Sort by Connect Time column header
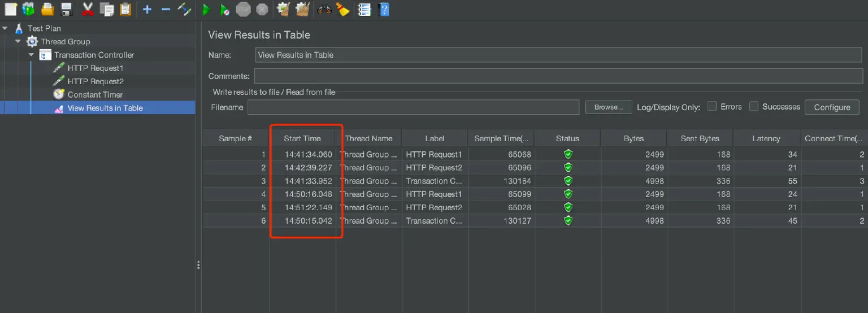Viewport: 868px width, 313px height. [x=834, y=138]
